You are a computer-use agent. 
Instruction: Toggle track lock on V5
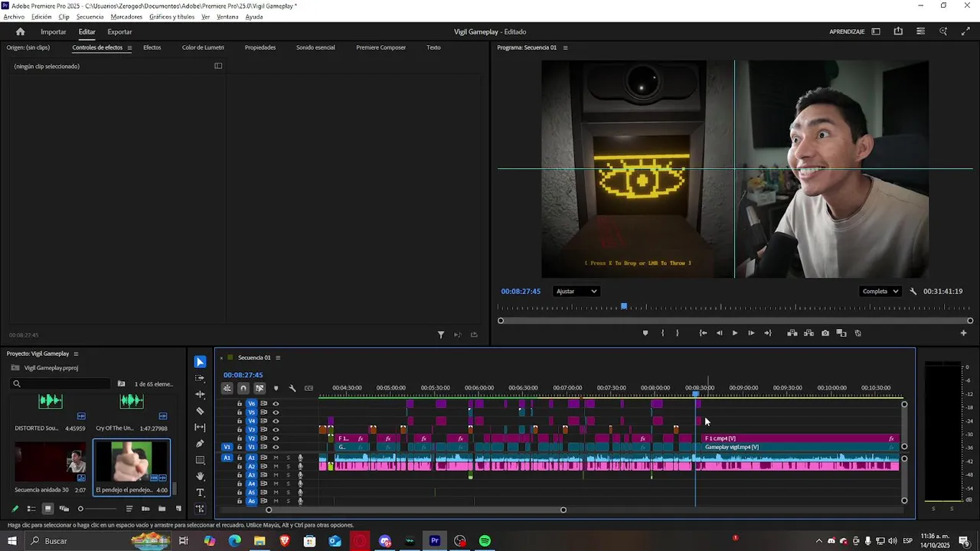(239, 412)
